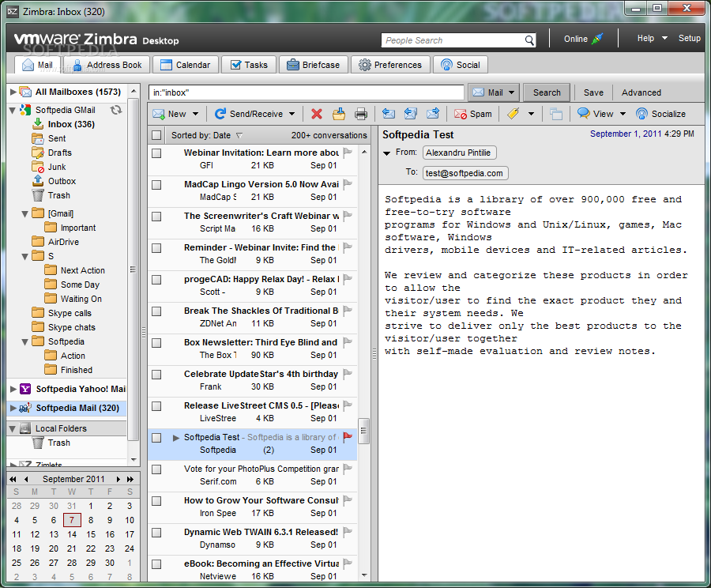Screen dimensions: 711x588
Task: Click the folder tree scrollbar thumb
Action: (133, 269)
